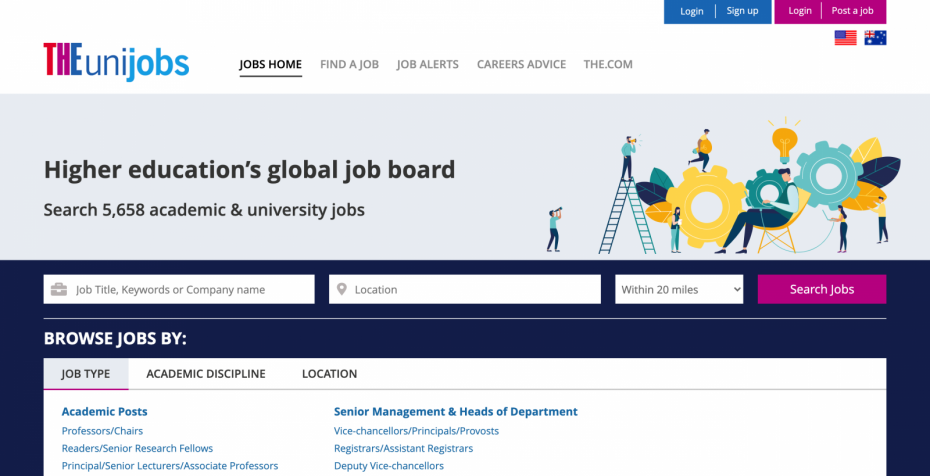Open Readers/Senior Research Fellows link

[x=137, y=449]
